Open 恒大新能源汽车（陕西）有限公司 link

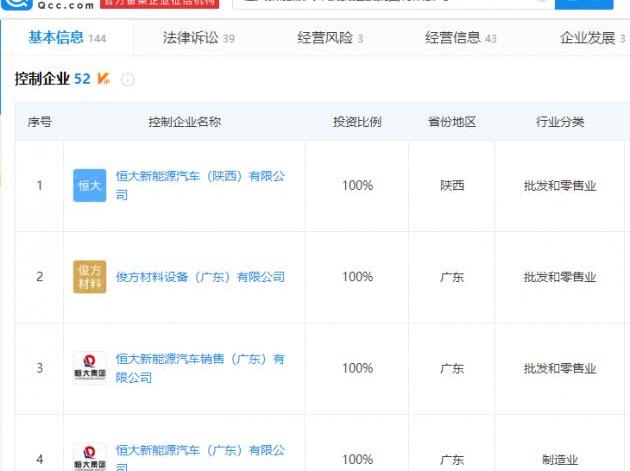tap(200, 185)
